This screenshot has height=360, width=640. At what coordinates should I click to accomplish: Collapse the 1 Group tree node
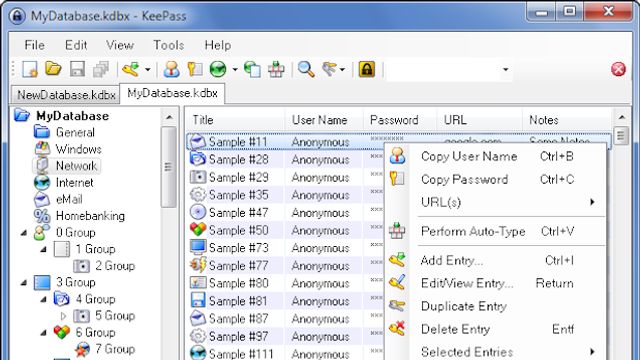44,249
